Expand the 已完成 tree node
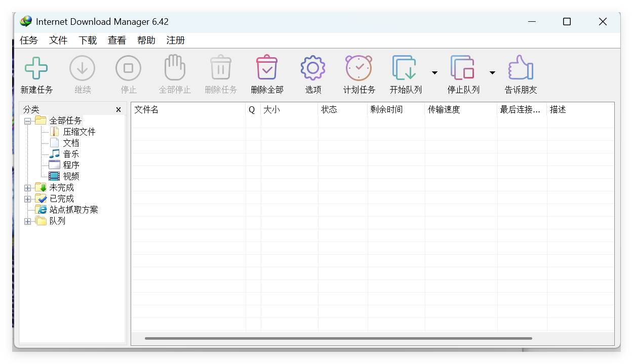 (28, 199)
